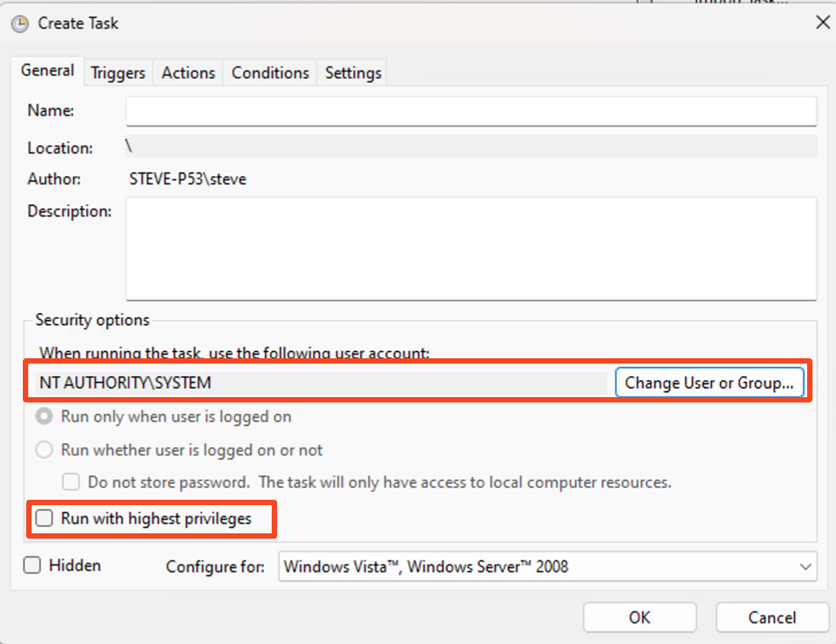Click the read-only Location field
Image resolution: width=836 pixels, height=644 pixels.
(x=471, y=147)
